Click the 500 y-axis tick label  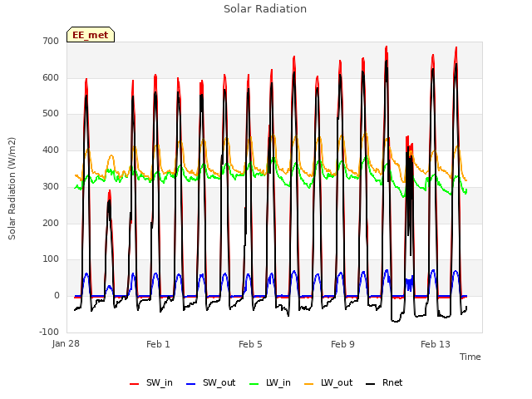coord(51,114)
